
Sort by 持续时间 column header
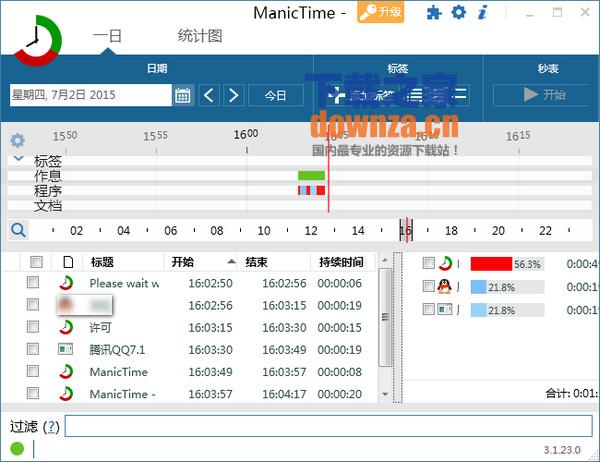point(341,262)
